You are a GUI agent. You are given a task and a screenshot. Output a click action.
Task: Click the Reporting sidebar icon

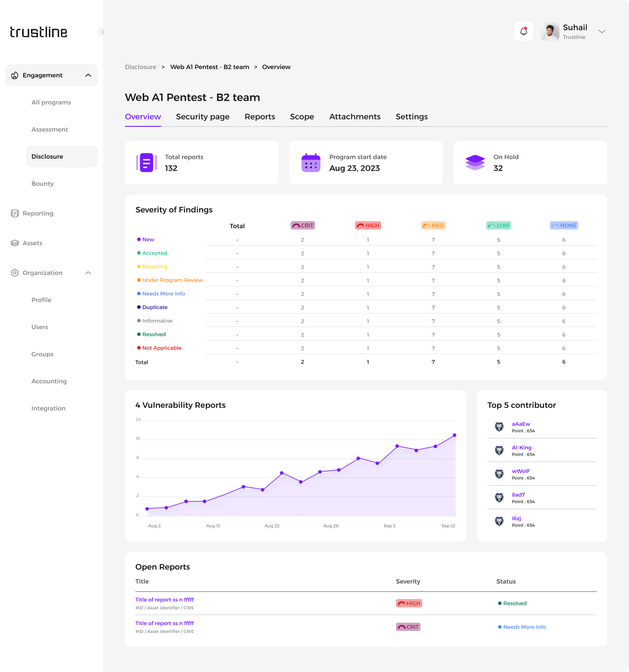(x=15, y=213)
